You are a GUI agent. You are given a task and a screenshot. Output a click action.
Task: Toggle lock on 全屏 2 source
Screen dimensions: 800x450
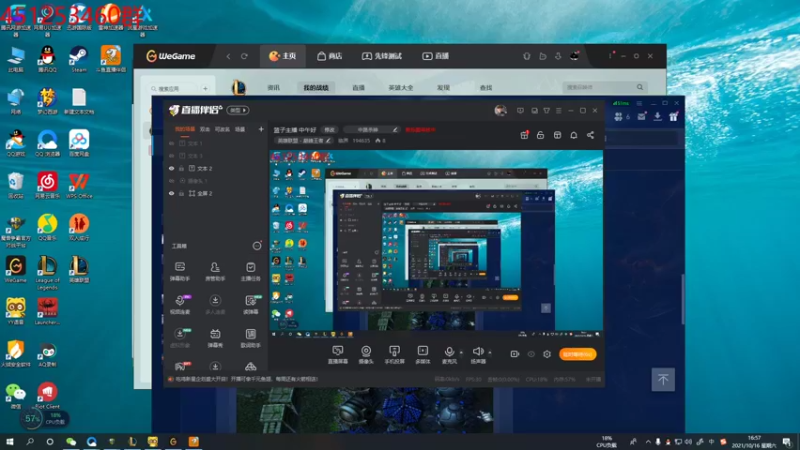181,193
